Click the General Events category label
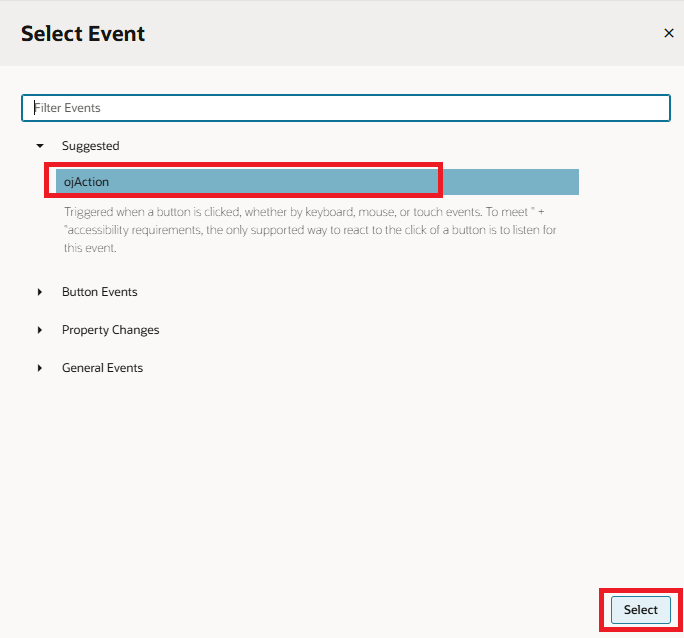684x638 pixels. (x=102, y=368)
